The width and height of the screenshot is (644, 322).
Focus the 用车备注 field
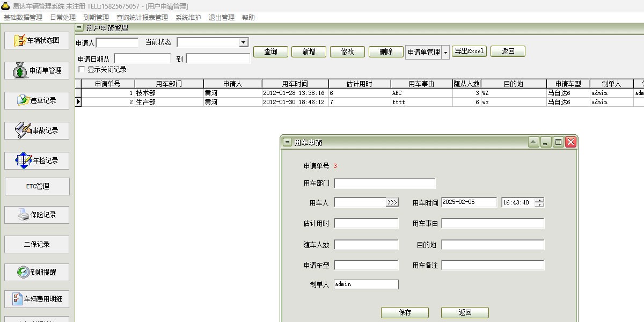(493, 265)
